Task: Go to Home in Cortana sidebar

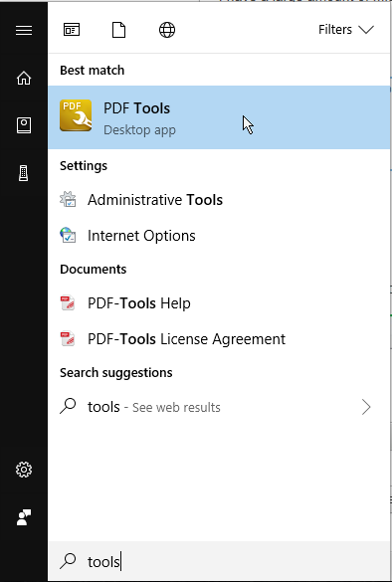Action: pos(24,78)
